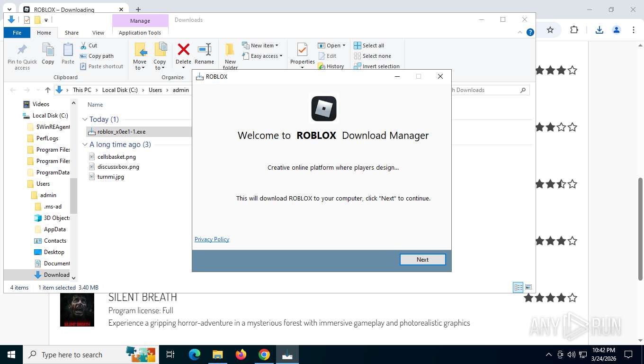The image size is (644, 364).
Task: Open quick access toolbar customize arrow
Action: (46, 20)
